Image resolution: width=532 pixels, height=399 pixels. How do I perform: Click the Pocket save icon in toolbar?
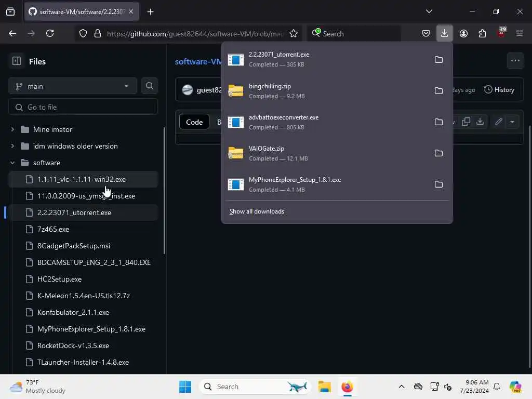point(426,33)
